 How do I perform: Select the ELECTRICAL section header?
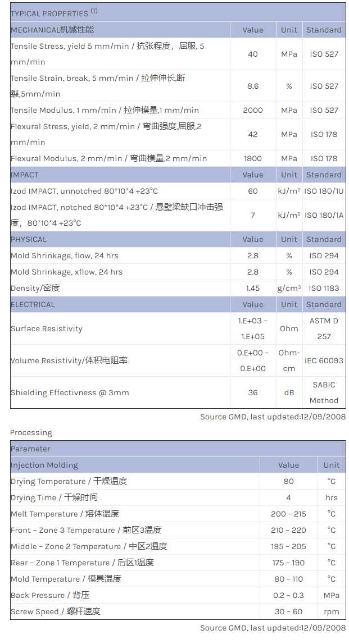[33, 304]
